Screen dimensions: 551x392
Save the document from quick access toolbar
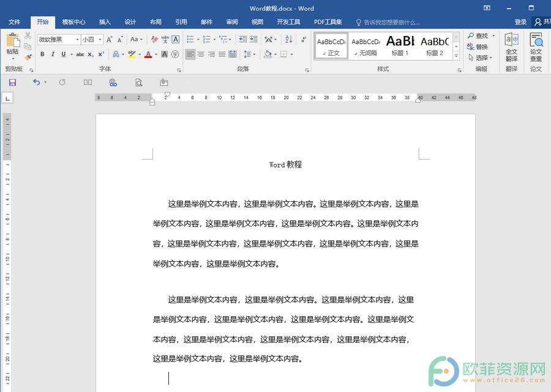click(13, 83)
